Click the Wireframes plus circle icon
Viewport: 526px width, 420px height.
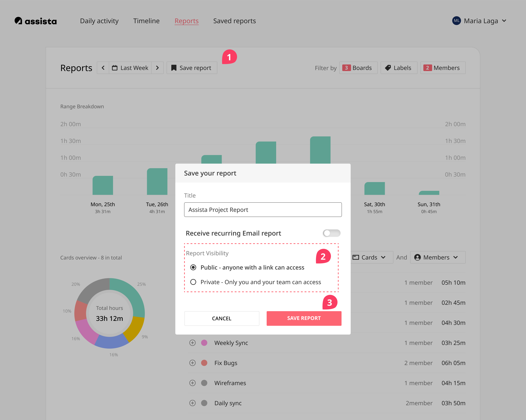[193, 383]
